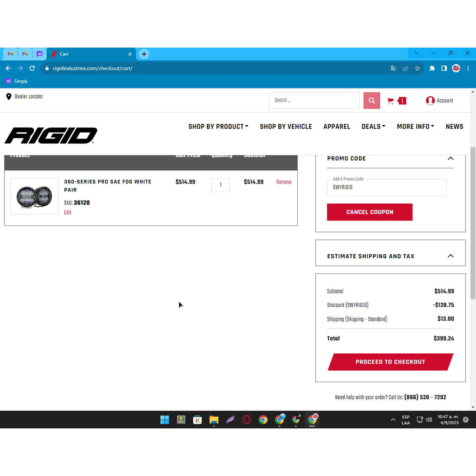Show hidden system tray icons
Viewport: 476px width, 476px height.
point(393,420)
